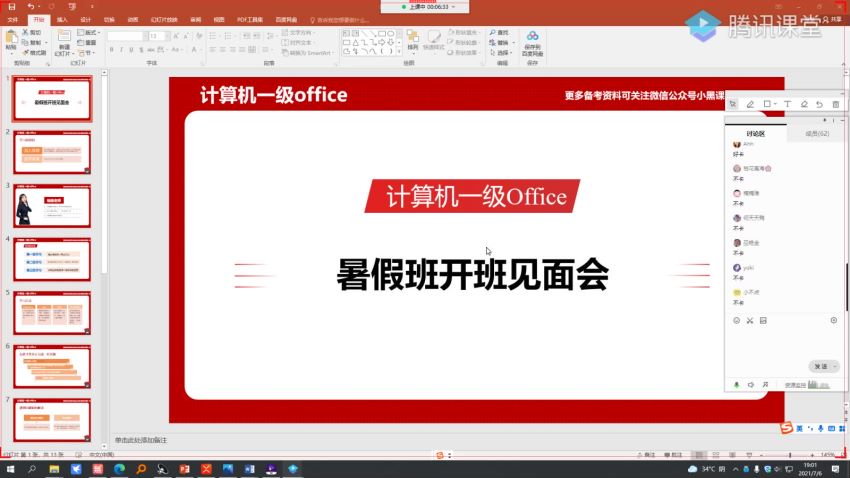The width and height of the screenshot is (850, 478).
Task: Click the Tell Me search box
Action: [x=340, y=20]
